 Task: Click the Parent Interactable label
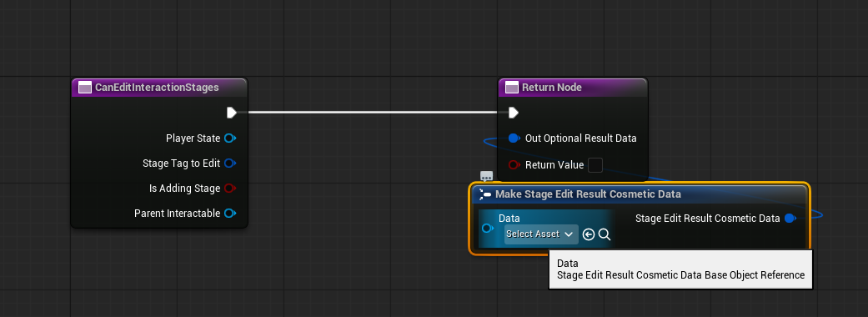[177, 214]
